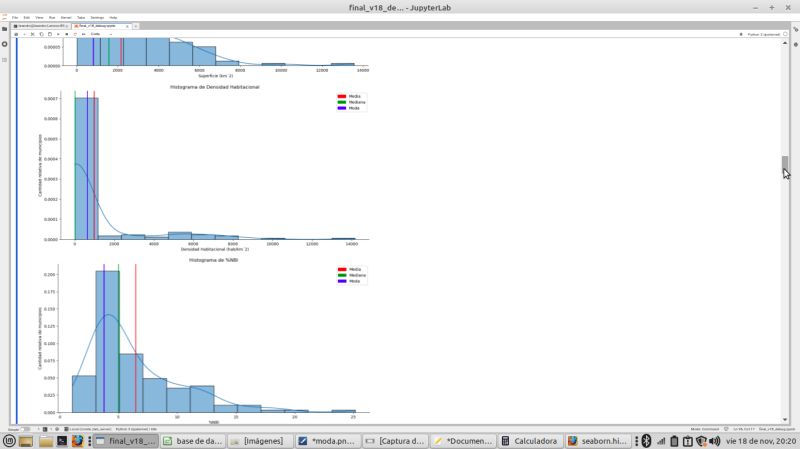
Task: Select the blue cell collapser bar
Action: (x=16, y=231)
